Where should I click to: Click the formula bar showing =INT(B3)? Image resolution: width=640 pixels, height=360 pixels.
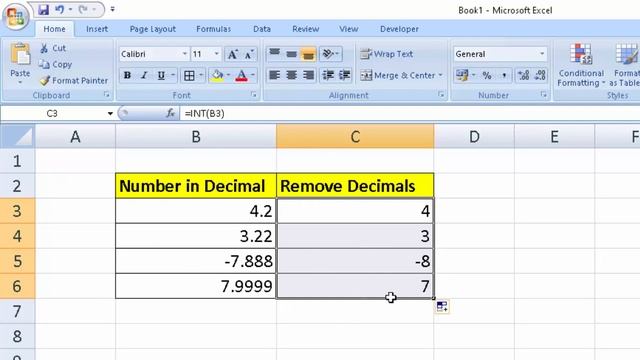tap(410, 113)
